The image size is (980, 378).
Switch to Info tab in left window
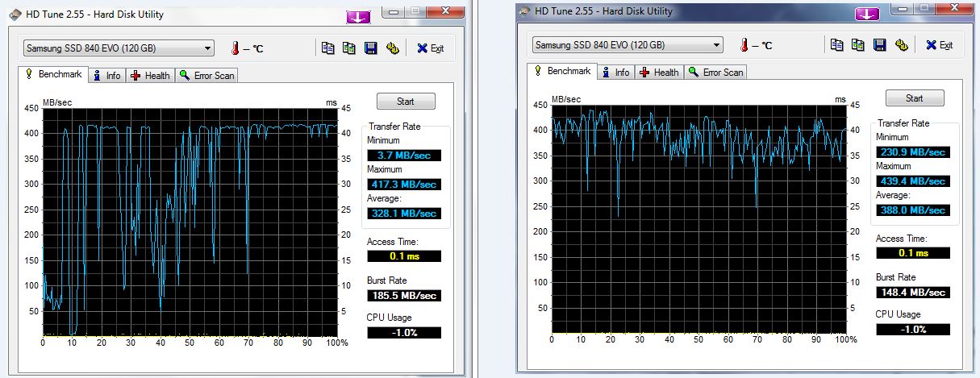click(x=106, y=75)
